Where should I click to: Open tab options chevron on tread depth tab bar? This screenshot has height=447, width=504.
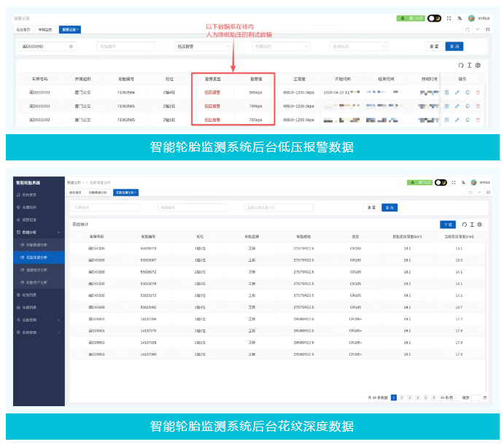pos(479,193)
